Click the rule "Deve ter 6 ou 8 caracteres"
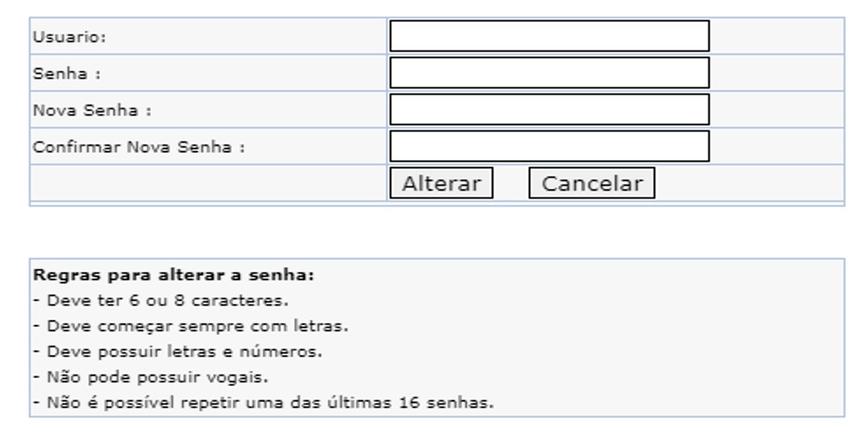Image resolution: width=868 pixels, height=432 pixels. (162, 300)
